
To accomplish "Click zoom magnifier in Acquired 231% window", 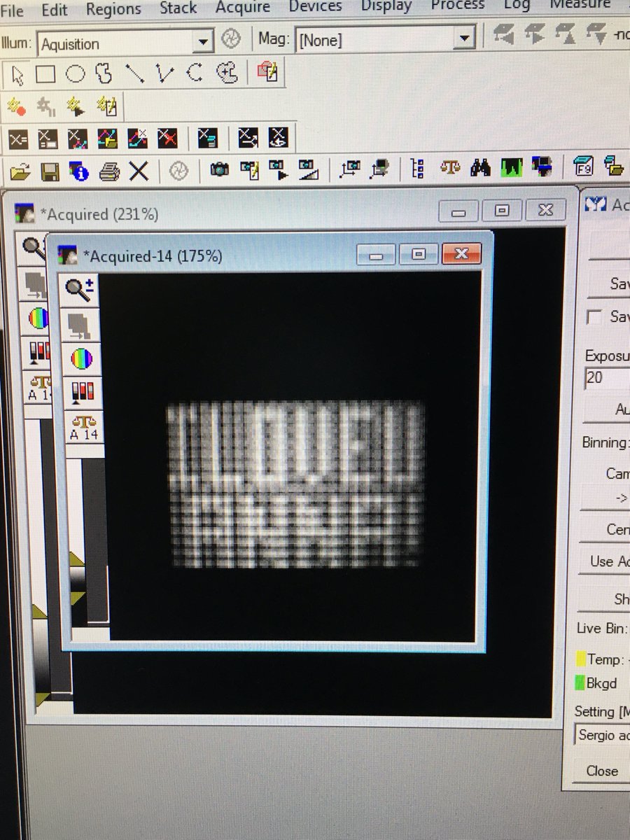I will pos(34,248).
